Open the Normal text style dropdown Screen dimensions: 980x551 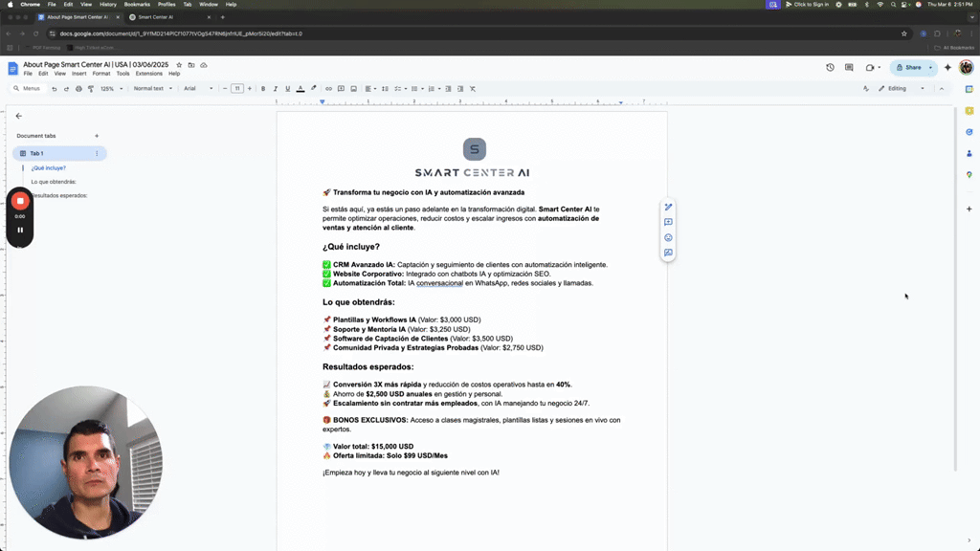coord(152,89)
